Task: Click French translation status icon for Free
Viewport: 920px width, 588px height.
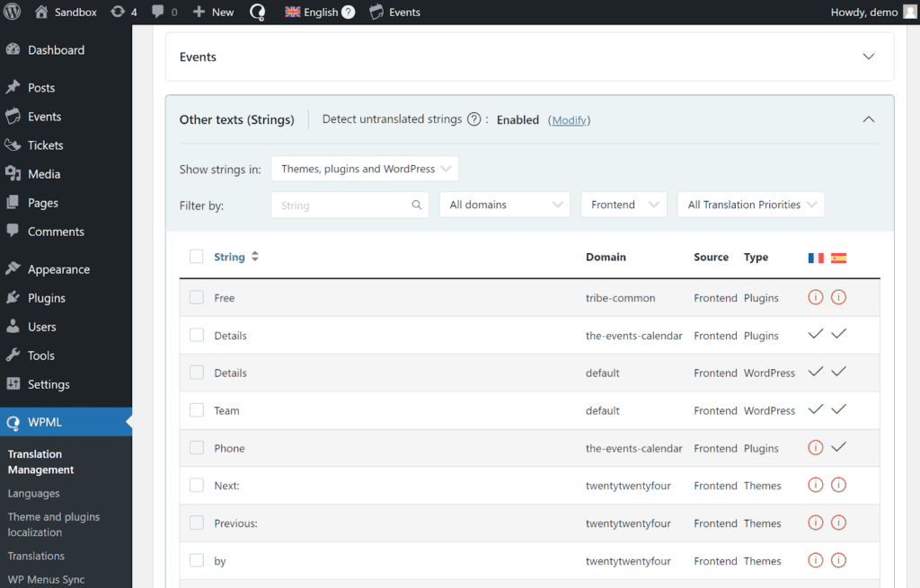Action: coord(816,297)
